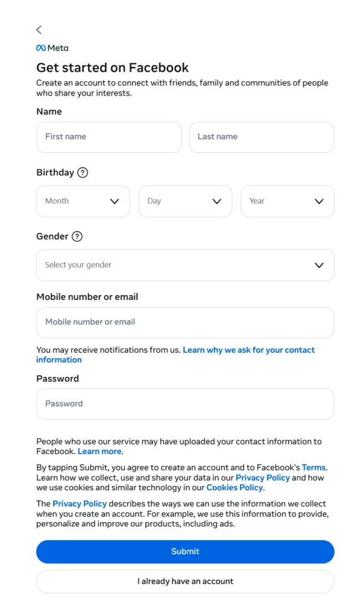This screenshot has width=364, height=607.
Task: Click 'I already have an account'
Action: coord(185,581)
